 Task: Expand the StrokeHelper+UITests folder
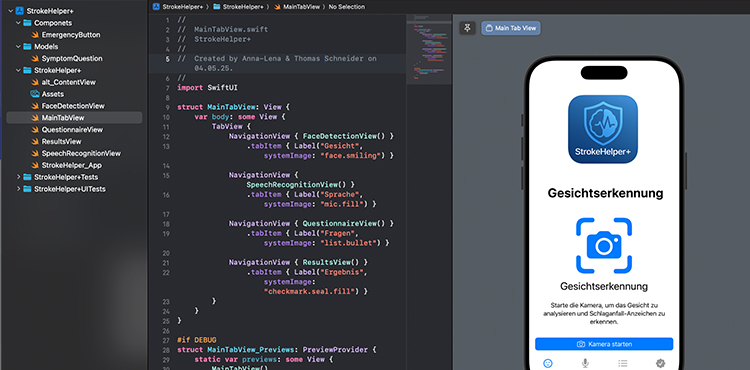click(x=18, y=189)
